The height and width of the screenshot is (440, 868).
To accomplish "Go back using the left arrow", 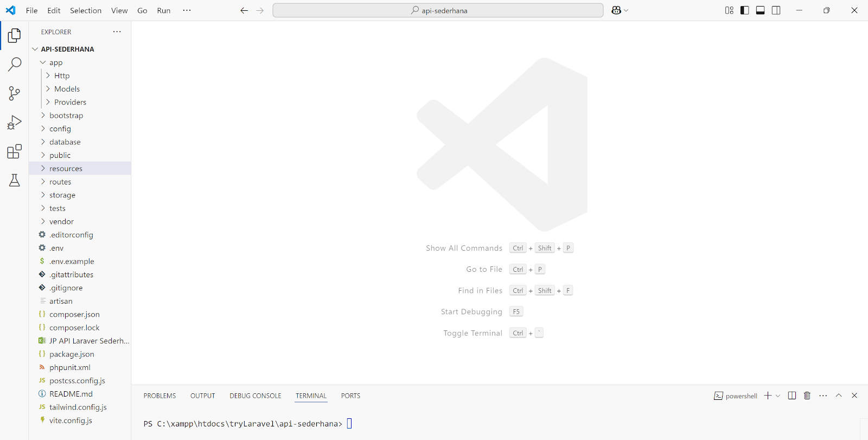I will (x=244, y=10).
